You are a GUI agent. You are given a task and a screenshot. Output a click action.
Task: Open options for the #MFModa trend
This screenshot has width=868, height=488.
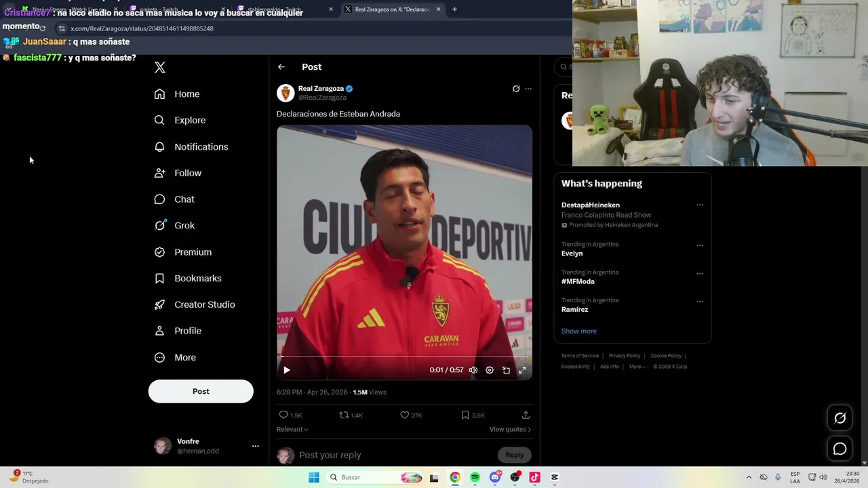[700, 273]
